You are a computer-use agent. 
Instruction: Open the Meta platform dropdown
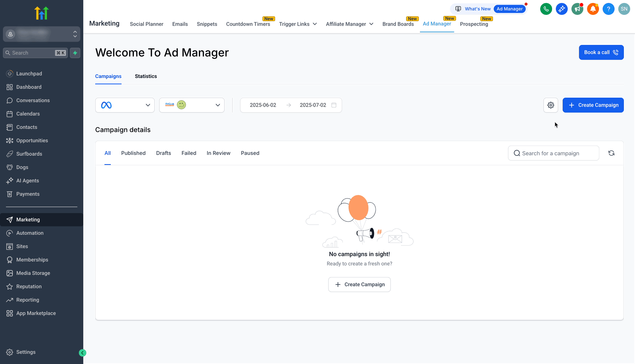[125, 105]
